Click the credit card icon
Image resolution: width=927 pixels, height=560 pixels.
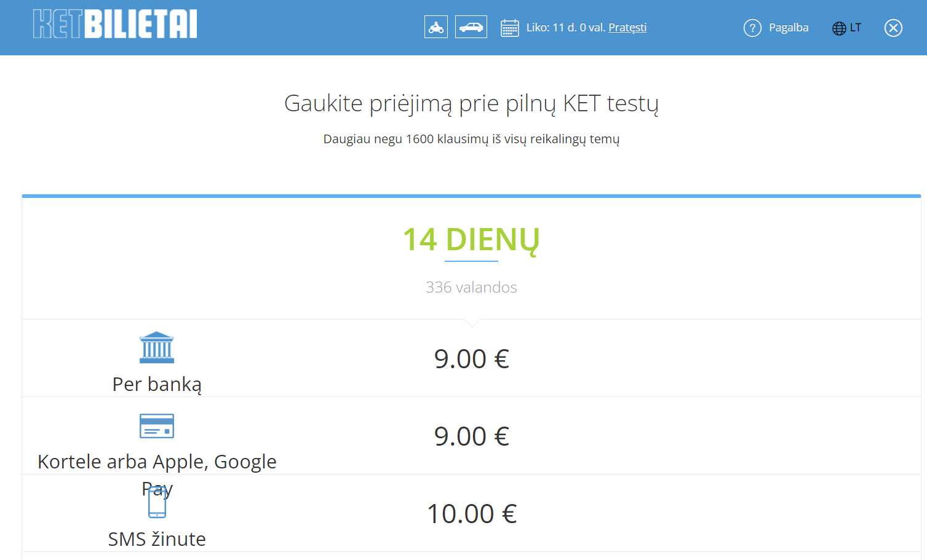tap(157, 425)
